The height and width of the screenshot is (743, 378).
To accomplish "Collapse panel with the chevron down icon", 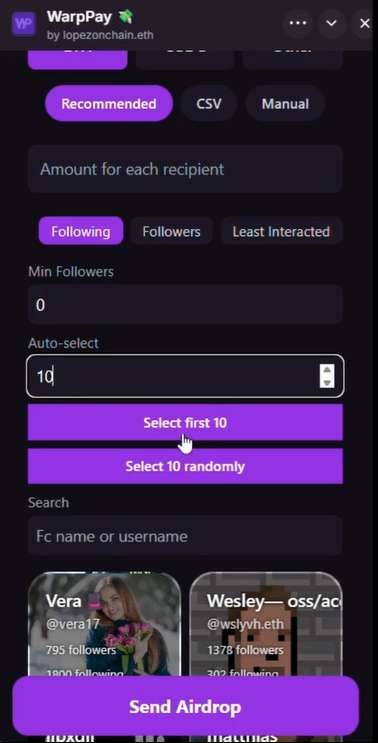I will [332, 23].
